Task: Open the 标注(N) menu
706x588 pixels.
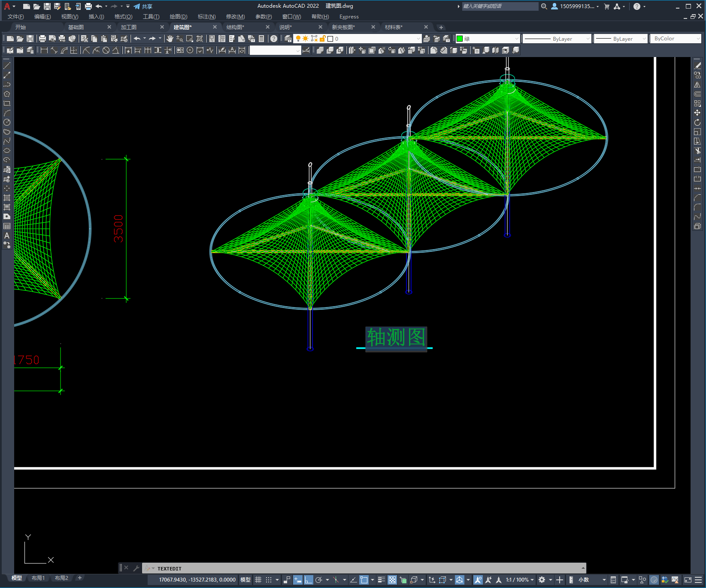Action: (206, 17)
